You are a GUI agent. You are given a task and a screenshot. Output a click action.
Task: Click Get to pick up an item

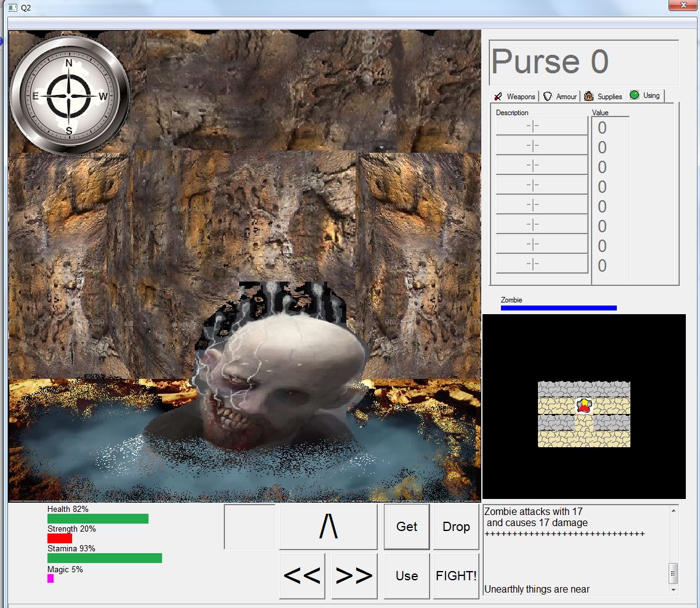406,527
